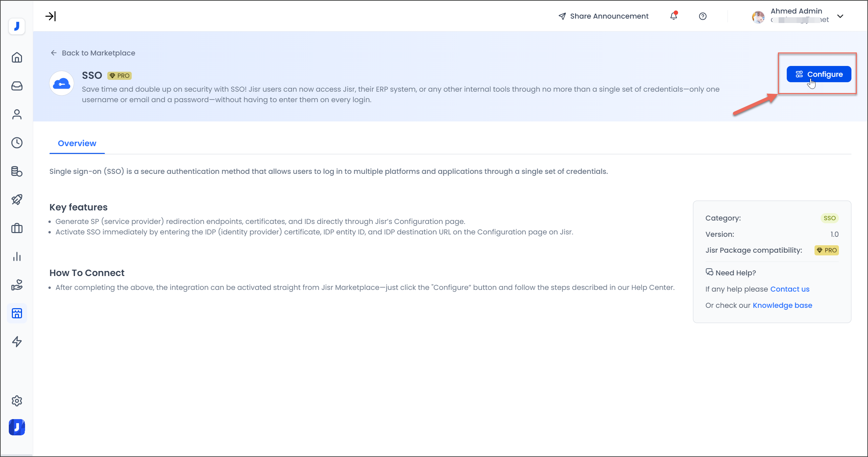Viewport: 868px width, 457px height.
Task: Open the Home icon in sidebar
Action: click(17, 58)
